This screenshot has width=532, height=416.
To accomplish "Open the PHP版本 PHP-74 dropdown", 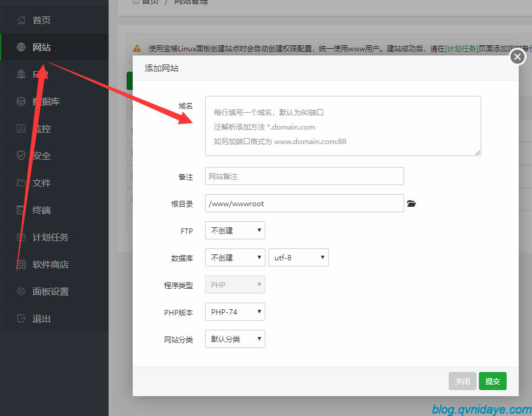I will 235,312.
